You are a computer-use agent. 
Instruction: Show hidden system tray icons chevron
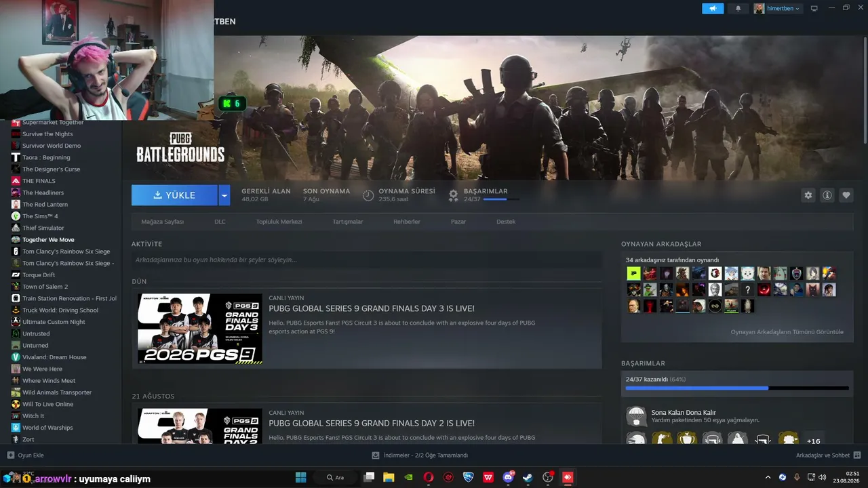click(768, 477)
